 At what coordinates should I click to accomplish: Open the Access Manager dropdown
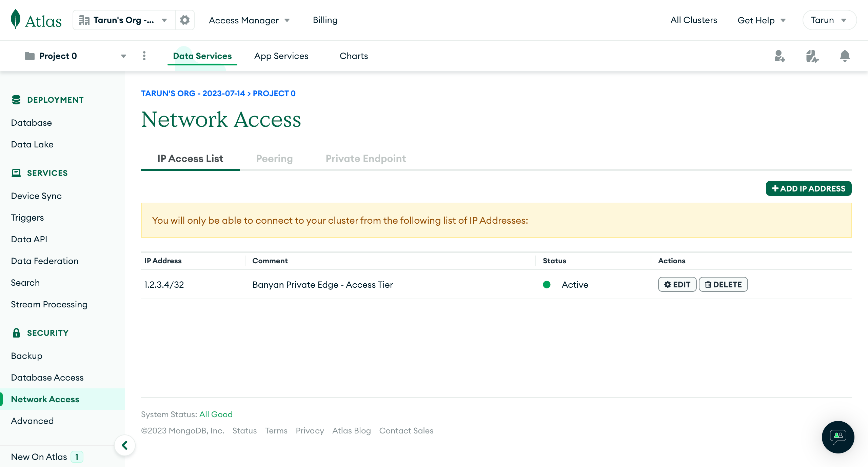tap(249, 20)
